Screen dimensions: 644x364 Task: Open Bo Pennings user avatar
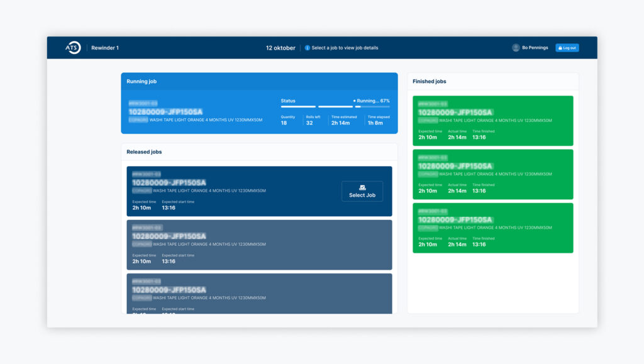click(x=516, y=48)
